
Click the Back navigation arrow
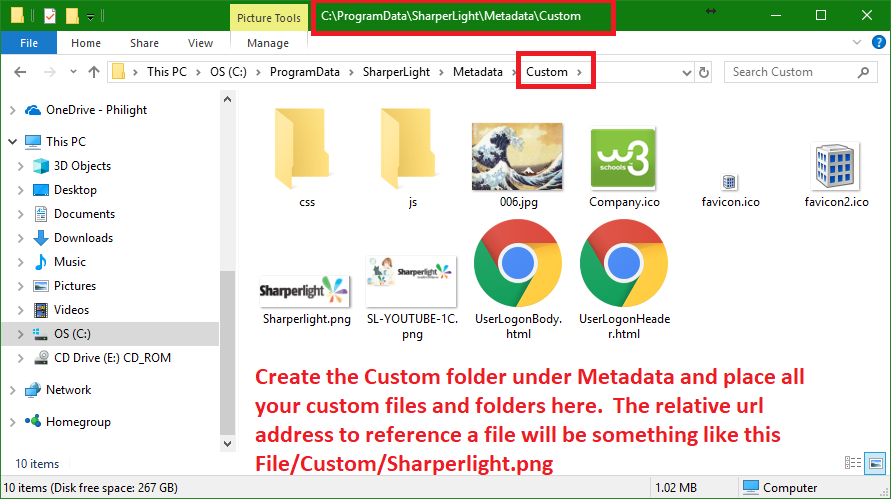coord(20,72)
